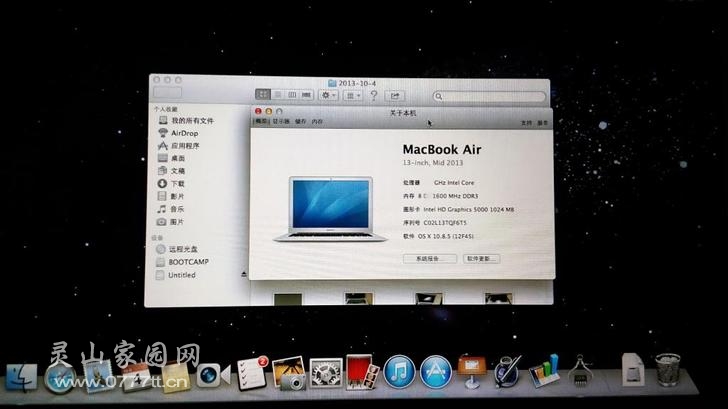Open Reminders with the red badge
728x409 pixels.
click(252, 373)
